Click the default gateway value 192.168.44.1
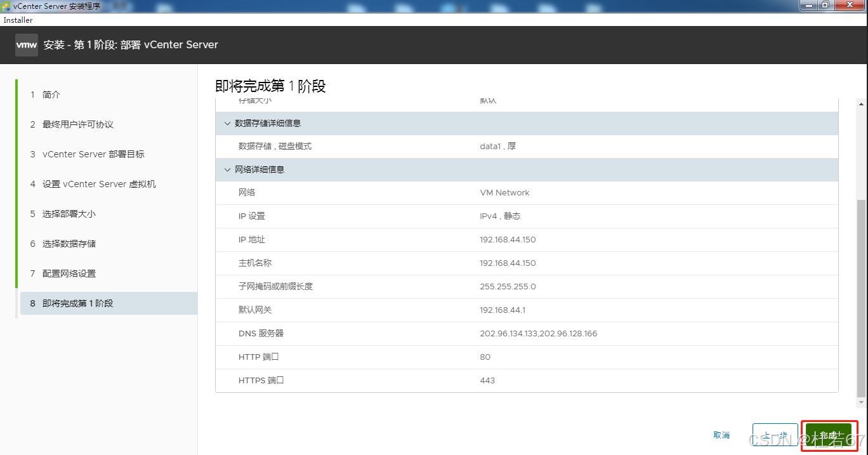The width and height of the screenshot is (868, 455). click(503, 310)
